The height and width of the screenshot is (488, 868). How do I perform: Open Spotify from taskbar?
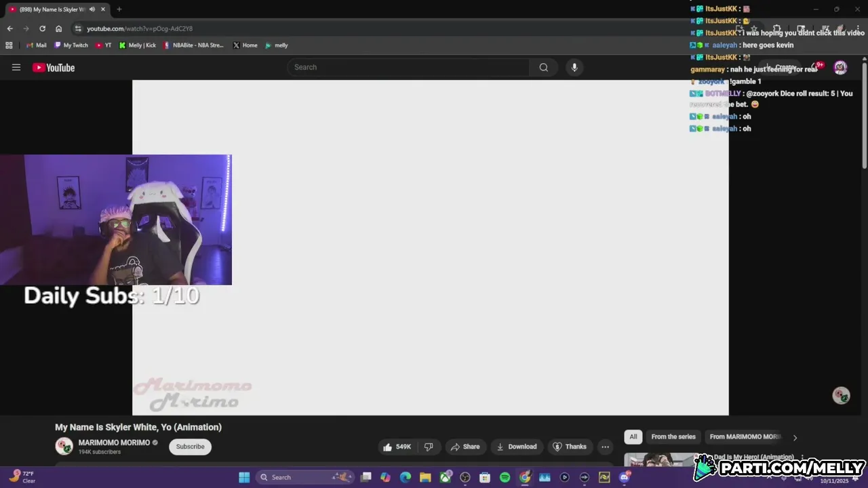click(x=505, y=477)
